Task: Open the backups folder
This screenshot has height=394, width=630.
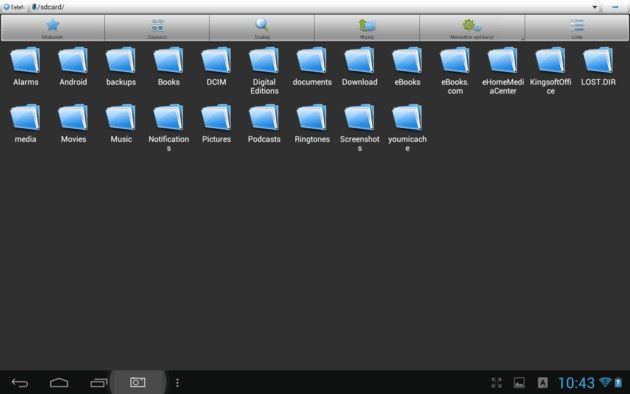Action: click(121, 67)
